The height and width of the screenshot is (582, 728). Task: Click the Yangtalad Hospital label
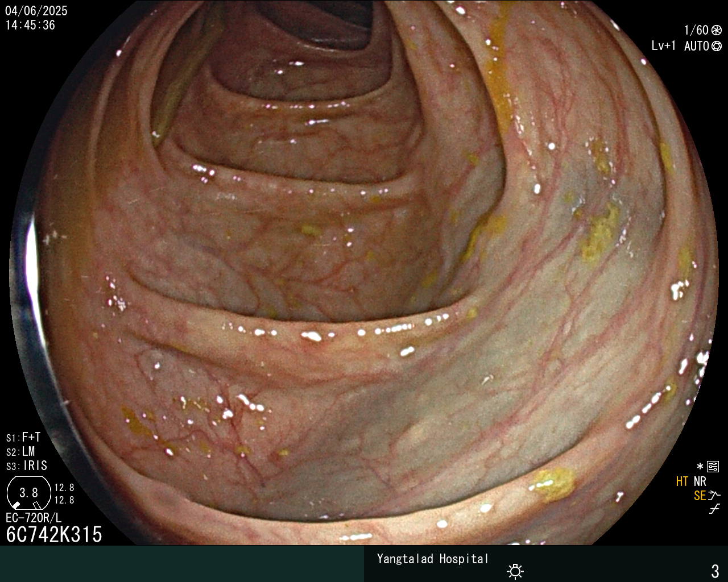[433, 559]
